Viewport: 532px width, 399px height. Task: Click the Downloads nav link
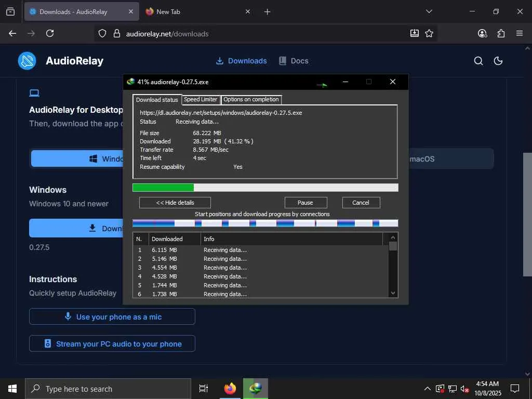[x=241, y=61]
